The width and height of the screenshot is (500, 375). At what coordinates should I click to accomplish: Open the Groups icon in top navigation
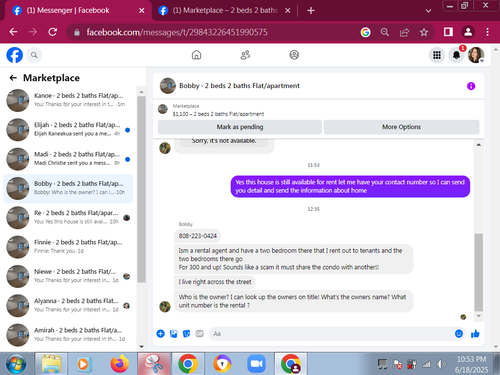294,55
